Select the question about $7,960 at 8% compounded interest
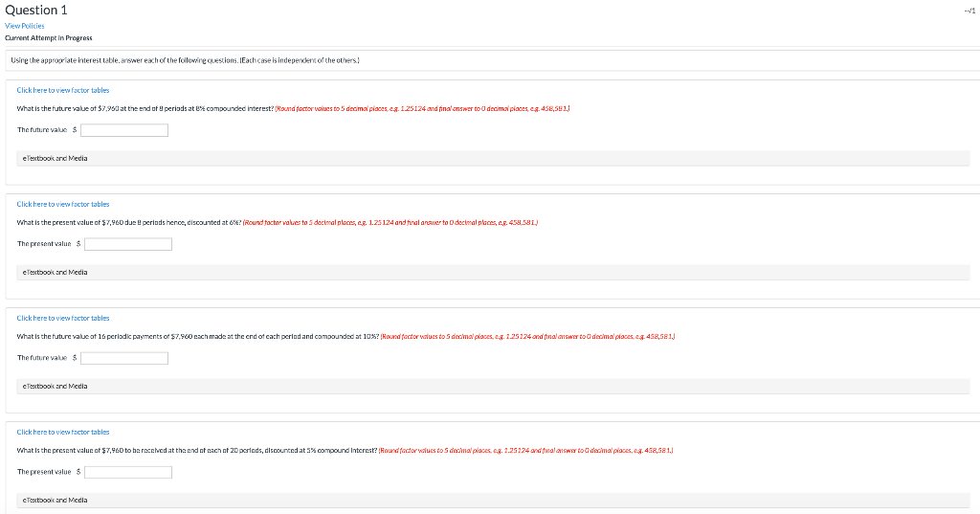The image size is (980, 514). click(145, 108)
